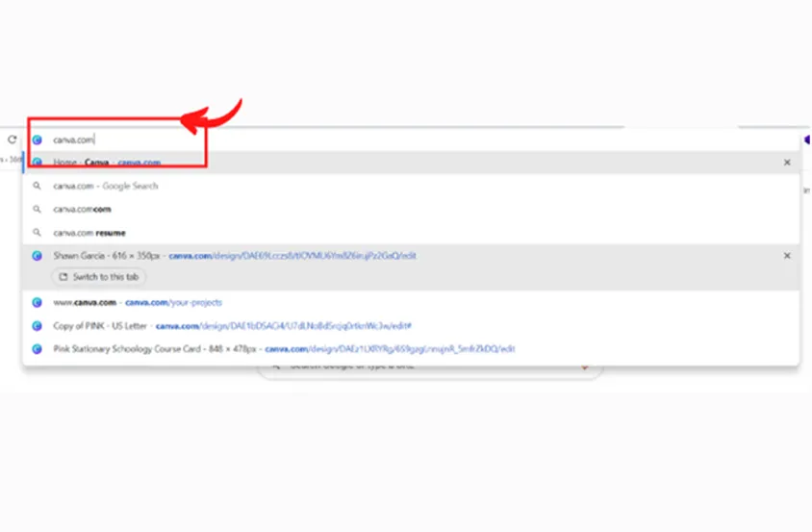Open the canva.com/your-projects suggestion
Screen dimensions: 812x532
(x=412, y=302)
